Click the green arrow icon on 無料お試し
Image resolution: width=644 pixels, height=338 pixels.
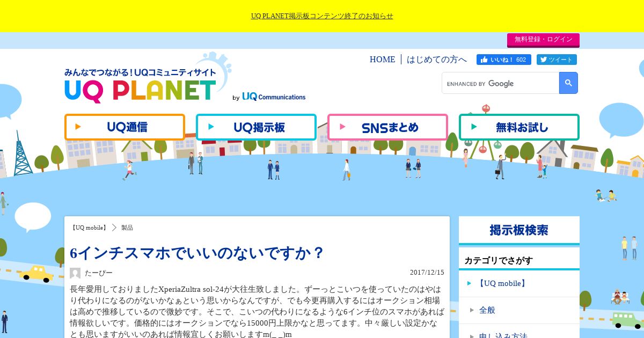pyautogui.click(x=474, y=127)
